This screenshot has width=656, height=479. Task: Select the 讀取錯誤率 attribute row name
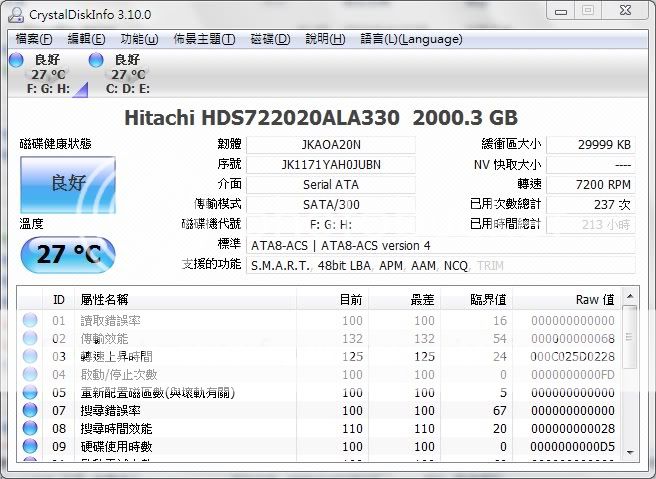(x=110, y=321)
